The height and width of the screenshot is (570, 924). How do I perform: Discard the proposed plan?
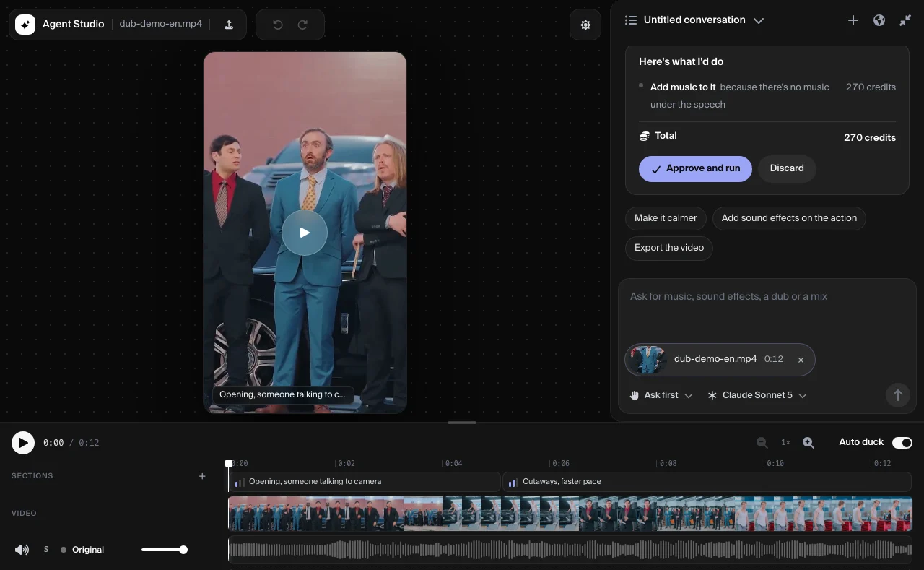point(787,168)
